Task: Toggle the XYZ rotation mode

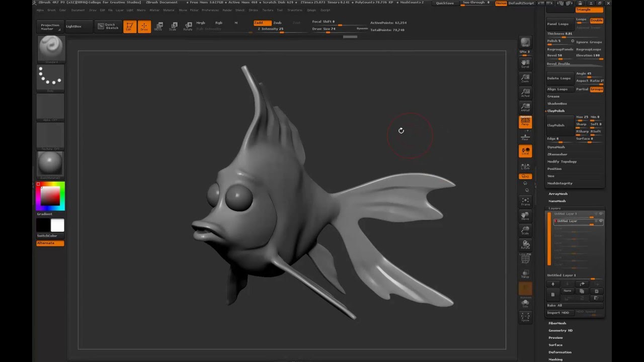Action: tap(525, 176)
